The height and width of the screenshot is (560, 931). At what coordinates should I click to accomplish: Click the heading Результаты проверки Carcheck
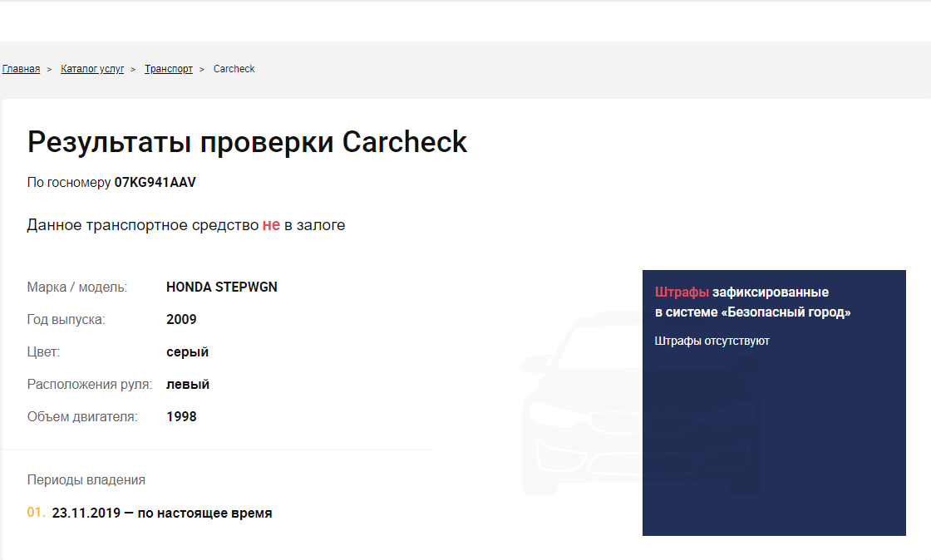click(x=247, y=142)
